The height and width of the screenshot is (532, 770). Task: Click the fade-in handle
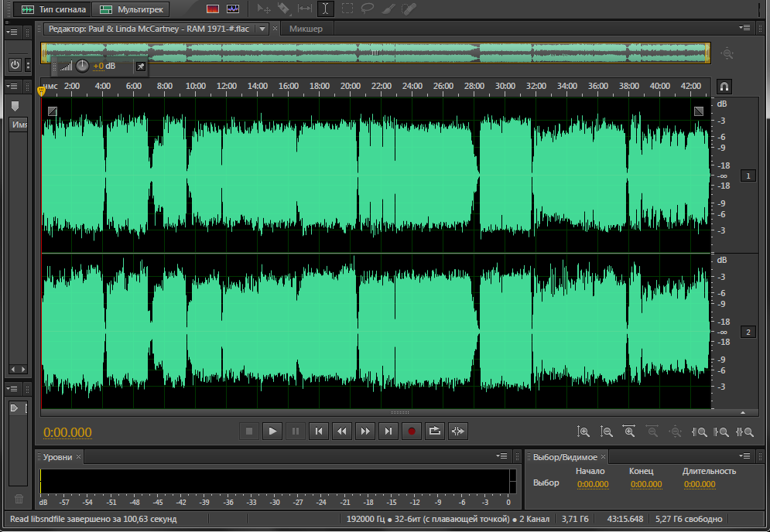click(53, 111)
